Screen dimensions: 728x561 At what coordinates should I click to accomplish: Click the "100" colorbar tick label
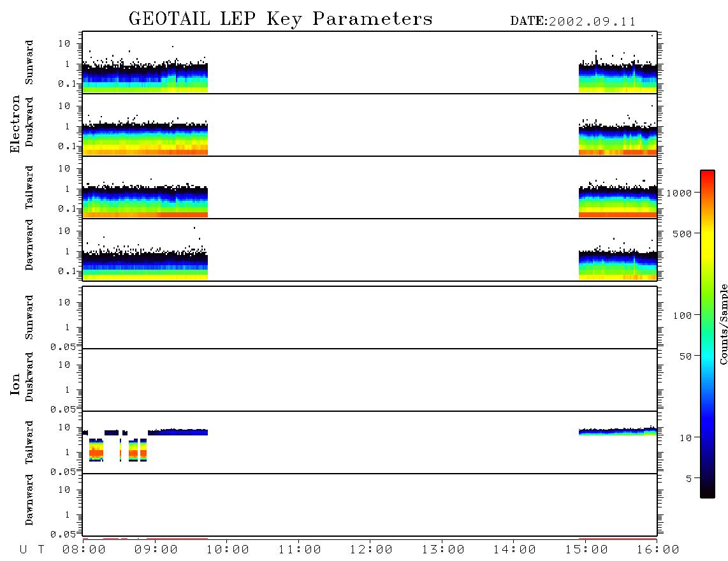coord(682,316)
